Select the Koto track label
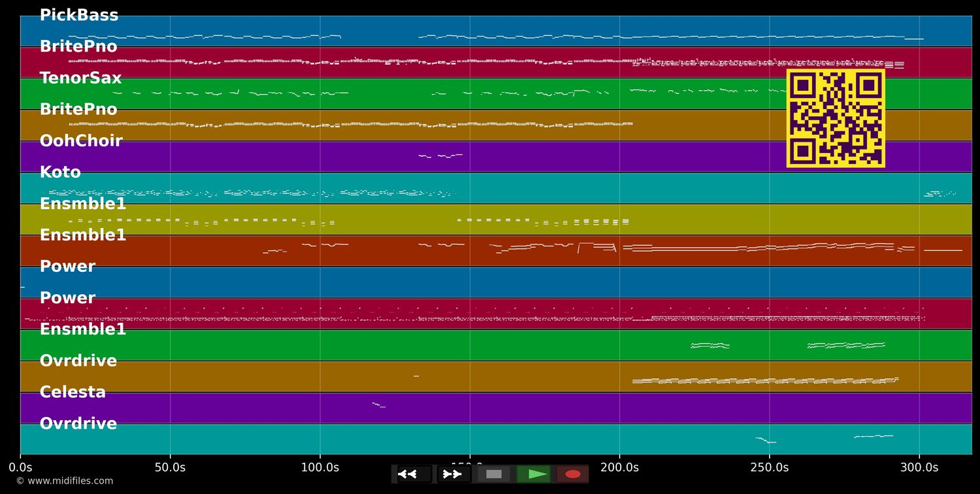The width and height of the screenshot is (980, 494). point(60,172)
